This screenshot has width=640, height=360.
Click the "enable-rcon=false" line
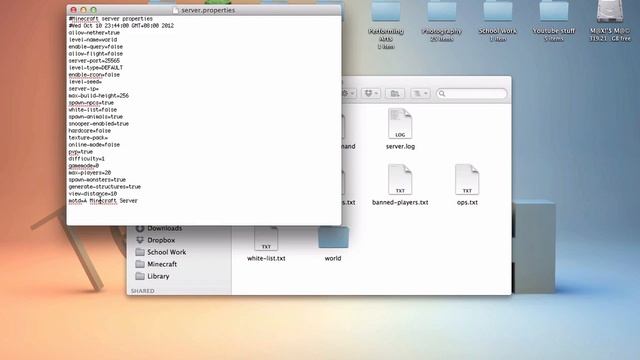pos(94,75)
